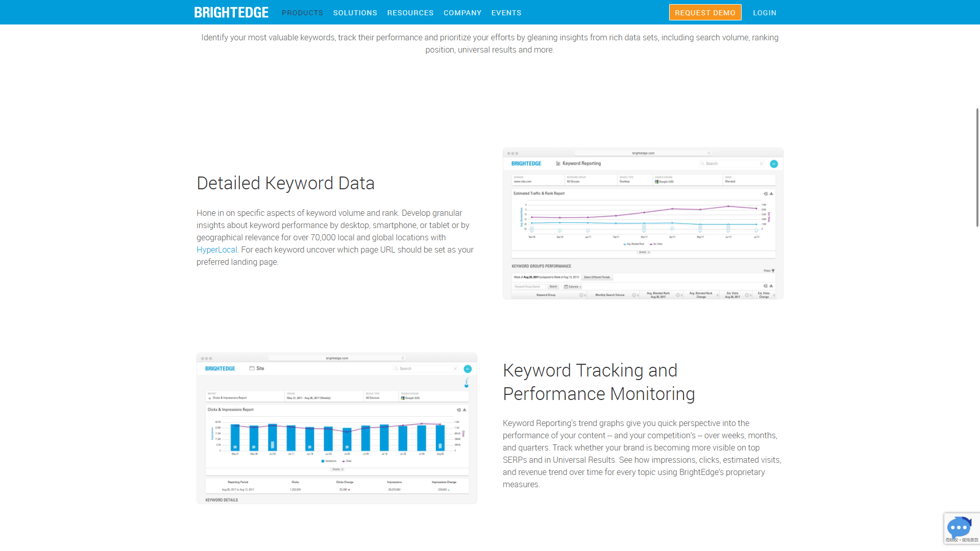Click the BrightEdge logo in the header
The image size is (980, 551).
(x=231, y=12)
